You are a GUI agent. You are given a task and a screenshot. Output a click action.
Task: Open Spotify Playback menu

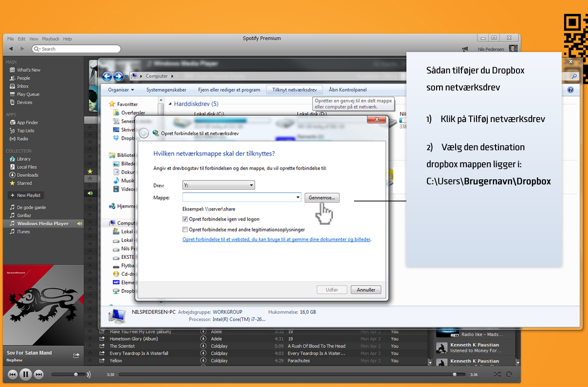[51, 39]
